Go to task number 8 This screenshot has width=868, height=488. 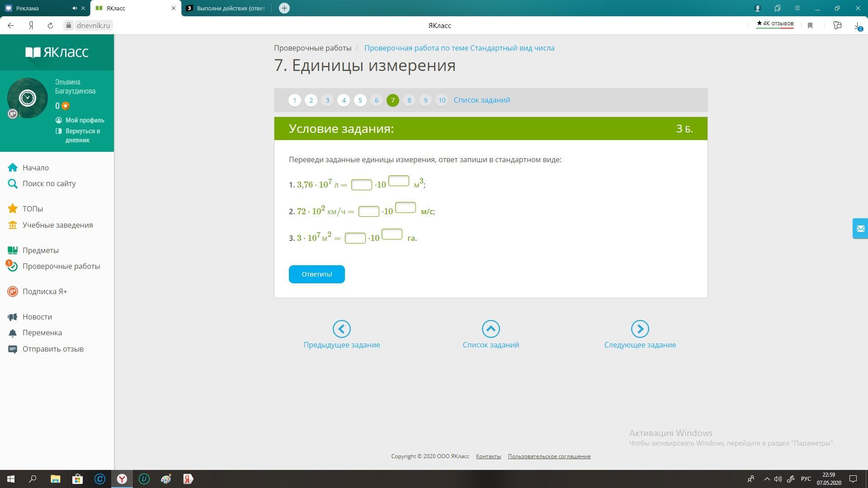[x=409, y=100]
